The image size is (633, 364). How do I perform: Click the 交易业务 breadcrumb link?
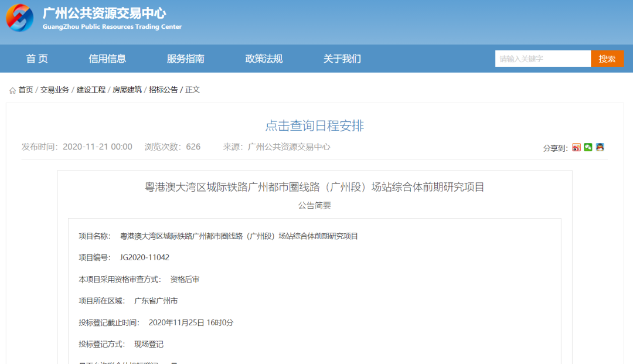tap(55, 90)
